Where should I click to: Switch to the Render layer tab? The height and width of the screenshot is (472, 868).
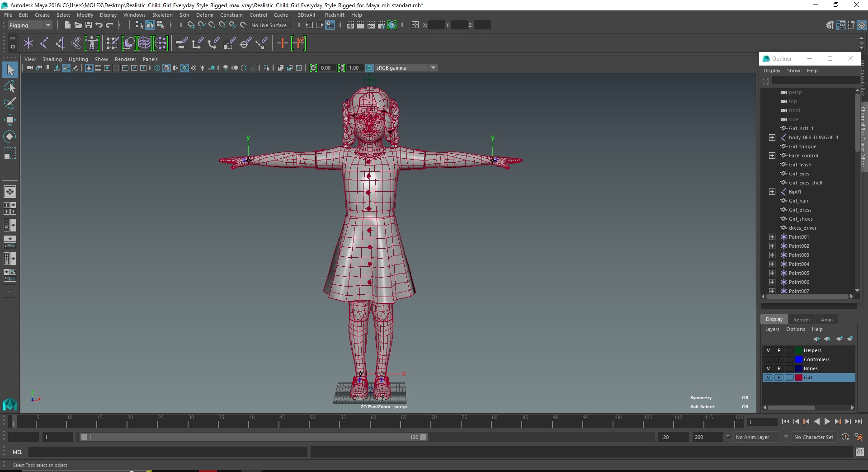[802, 320]
